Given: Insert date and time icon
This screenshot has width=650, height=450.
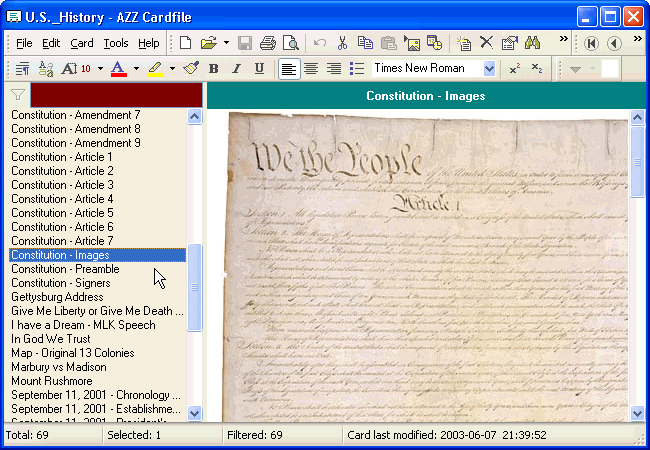Looking at the screenshot, I should coord(434,43).
